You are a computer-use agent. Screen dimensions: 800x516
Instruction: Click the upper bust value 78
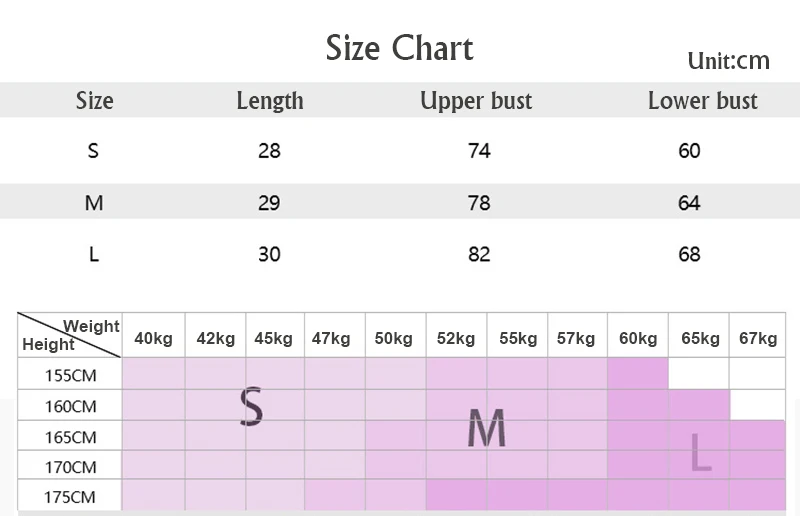pyautogui.click(x=479, y=203)
